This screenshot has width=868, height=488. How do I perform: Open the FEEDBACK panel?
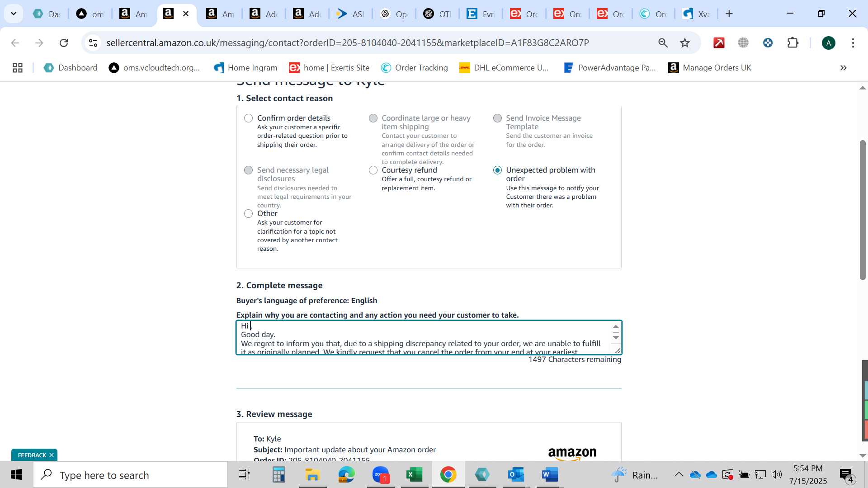pos(32,455)
